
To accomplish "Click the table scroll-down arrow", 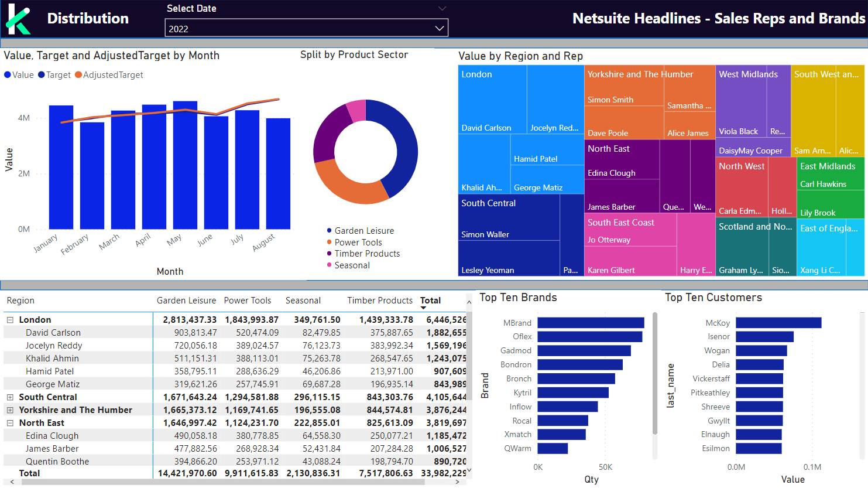I will [468, 470].
